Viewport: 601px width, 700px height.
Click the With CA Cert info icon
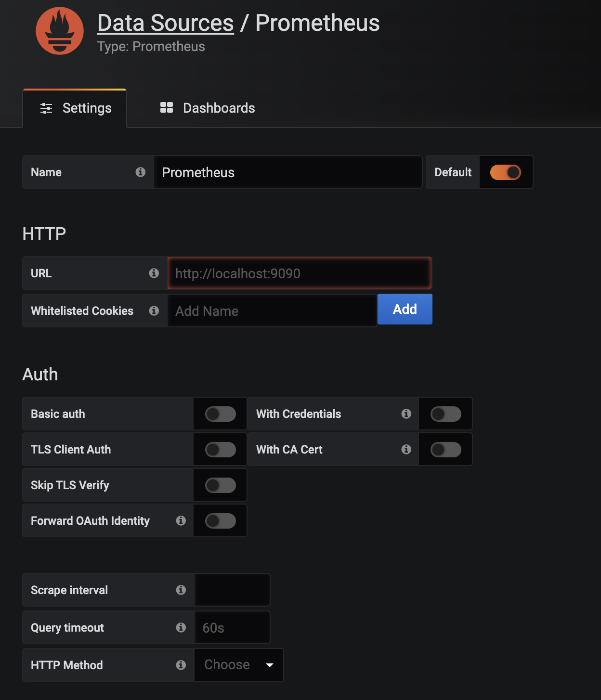click(406, 449)
